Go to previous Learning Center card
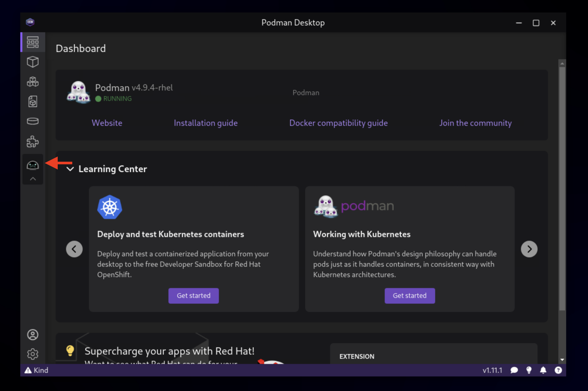The image size is (588, 391). coord(74,249)
